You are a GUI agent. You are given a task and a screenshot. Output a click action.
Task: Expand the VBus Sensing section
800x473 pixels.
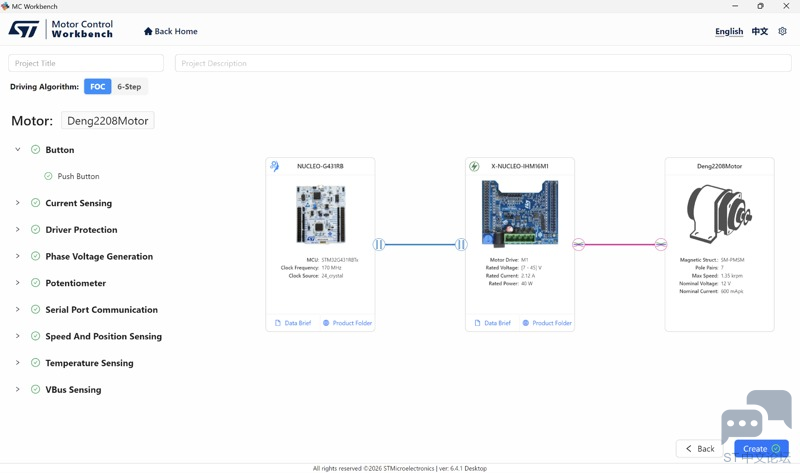pyautogui.click(x=18, y=389)
